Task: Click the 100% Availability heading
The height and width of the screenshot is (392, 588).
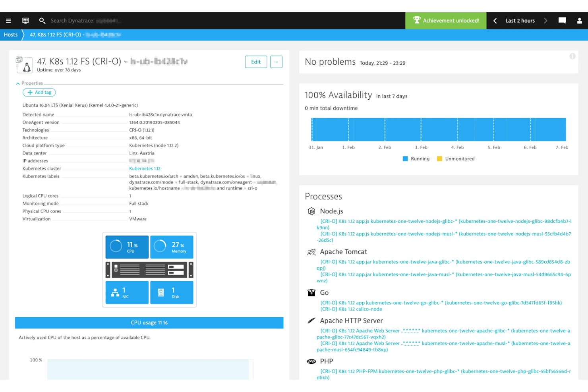Action: pyautogui.click(x=338, y=95)
